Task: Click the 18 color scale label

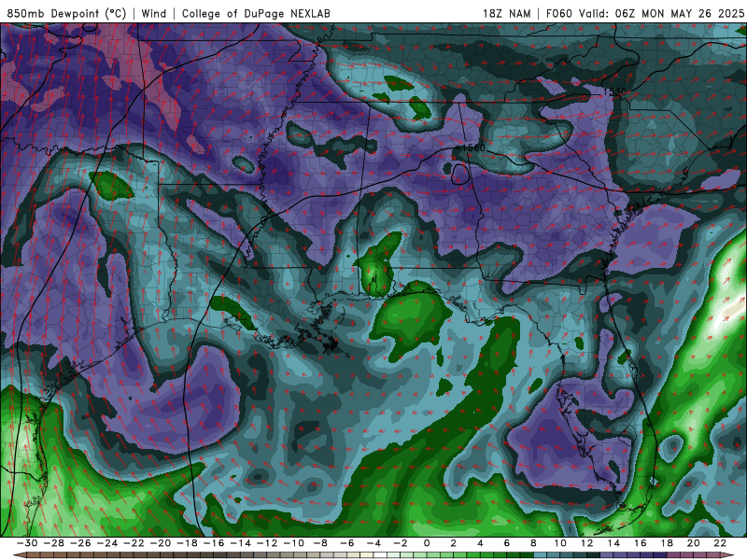Action: click(x=667, y=543)
